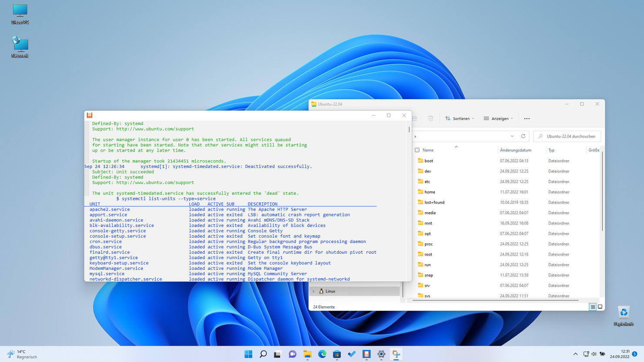
Task: Click the refresh icon in the address bar
Action: (523, 136)
